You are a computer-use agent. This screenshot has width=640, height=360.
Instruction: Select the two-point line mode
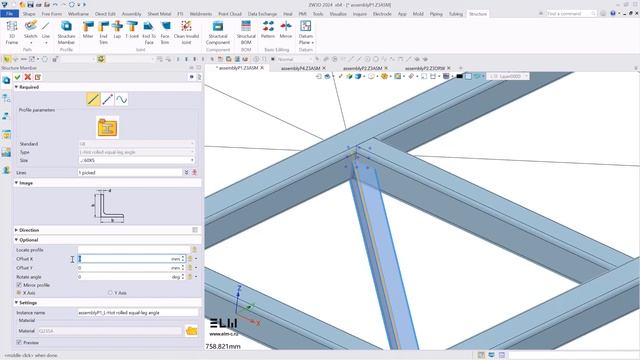pyautogui.click(x=107, y=99)
